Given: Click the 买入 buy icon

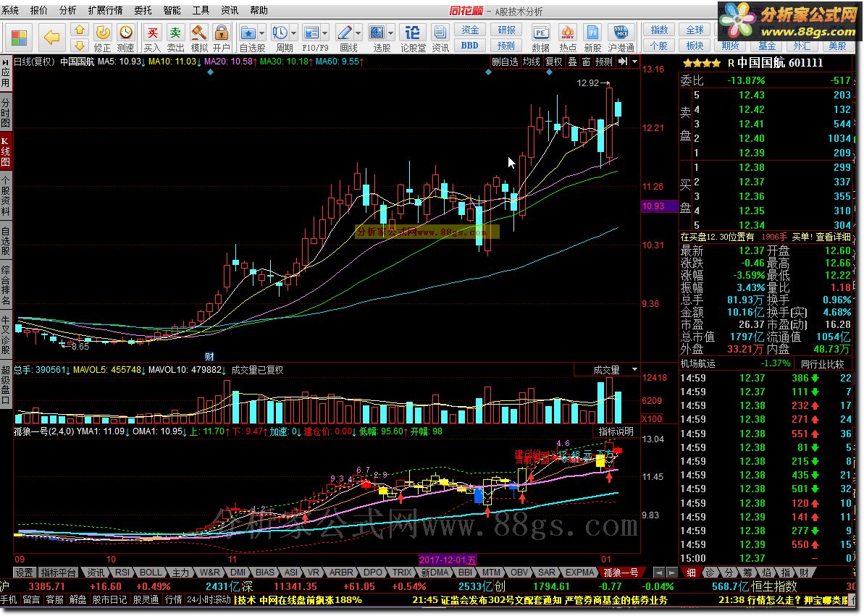Looking at the screenshot, I should point(153,38).
